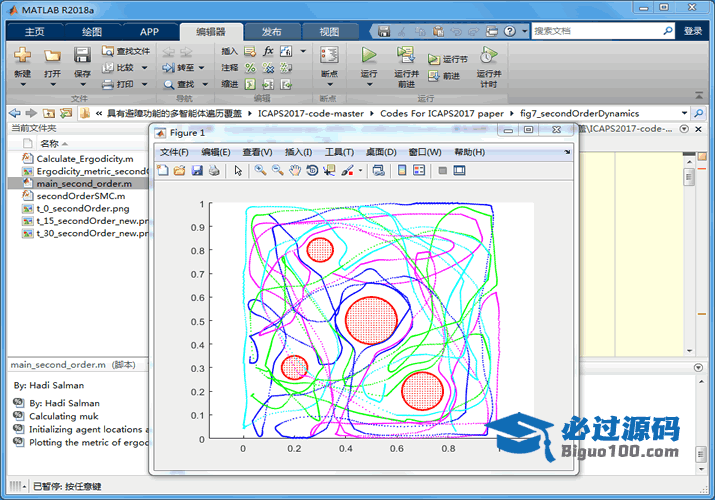Toggle the Zoom In magnifier tool
715x500 pixels.
(260, 171)
